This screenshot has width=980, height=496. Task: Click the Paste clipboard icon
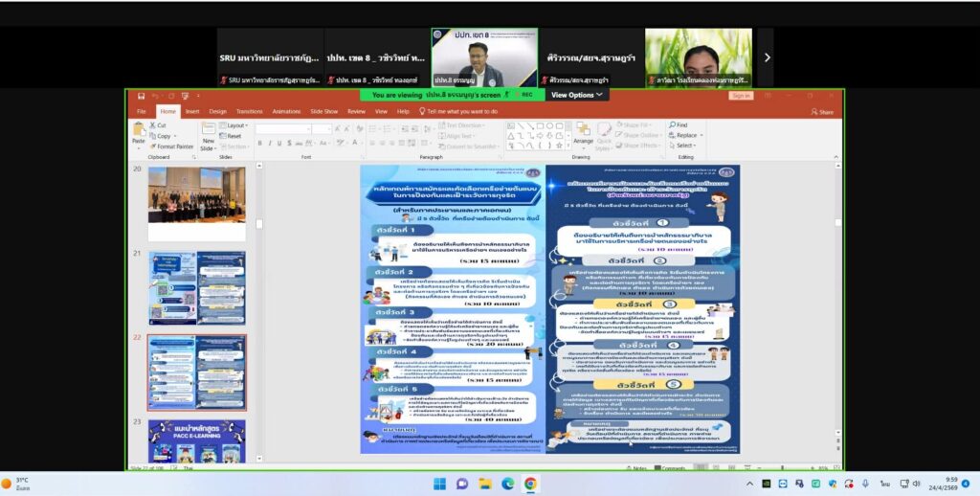coord(139,129)
